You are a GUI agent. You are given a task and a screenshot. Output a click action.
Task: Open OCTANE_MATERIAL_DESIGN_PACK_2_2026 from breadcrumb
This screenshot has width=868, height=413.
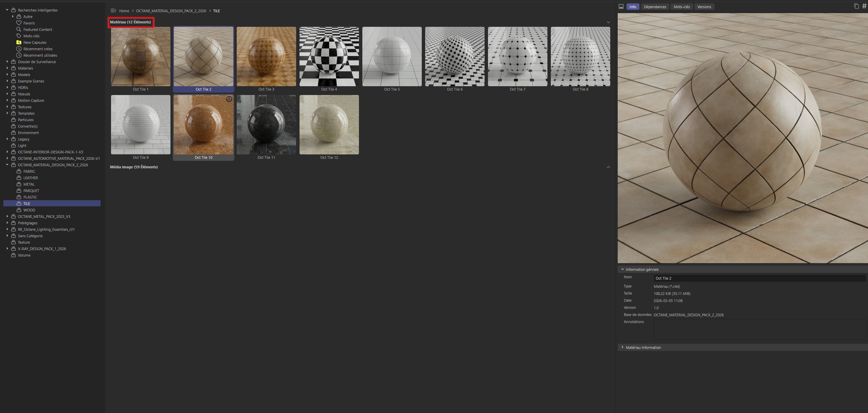point(170,11)
